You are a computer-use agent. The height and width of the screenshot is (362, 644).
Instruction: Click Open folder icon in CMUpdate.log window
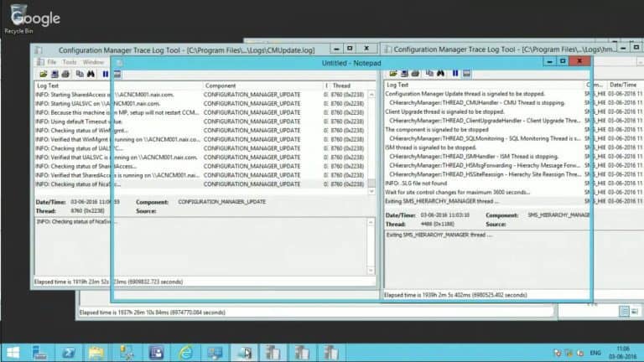(43, 75)
